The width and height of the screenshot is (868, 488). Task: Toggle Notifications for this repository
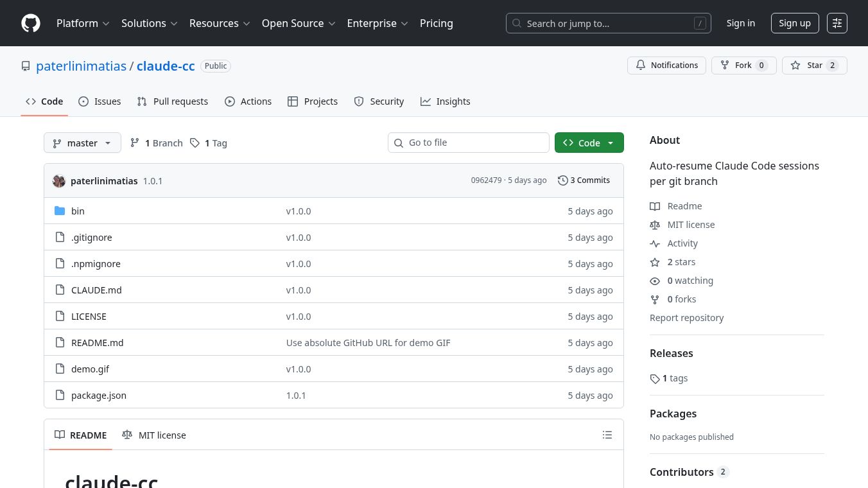click(x=666, y=65)
